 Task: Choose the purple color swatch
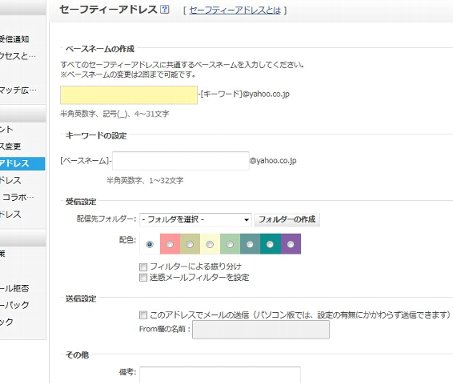click(291, 244)
